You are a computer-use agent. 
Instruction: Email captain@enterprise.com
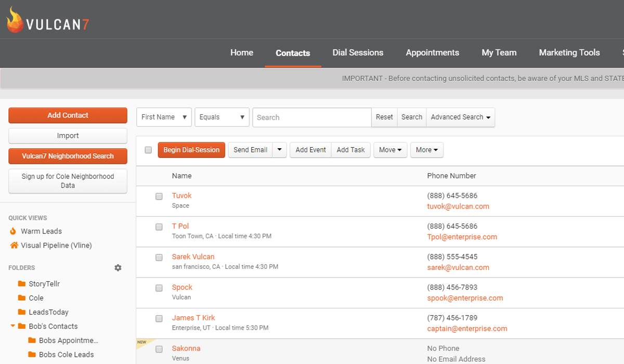[467, 329]
